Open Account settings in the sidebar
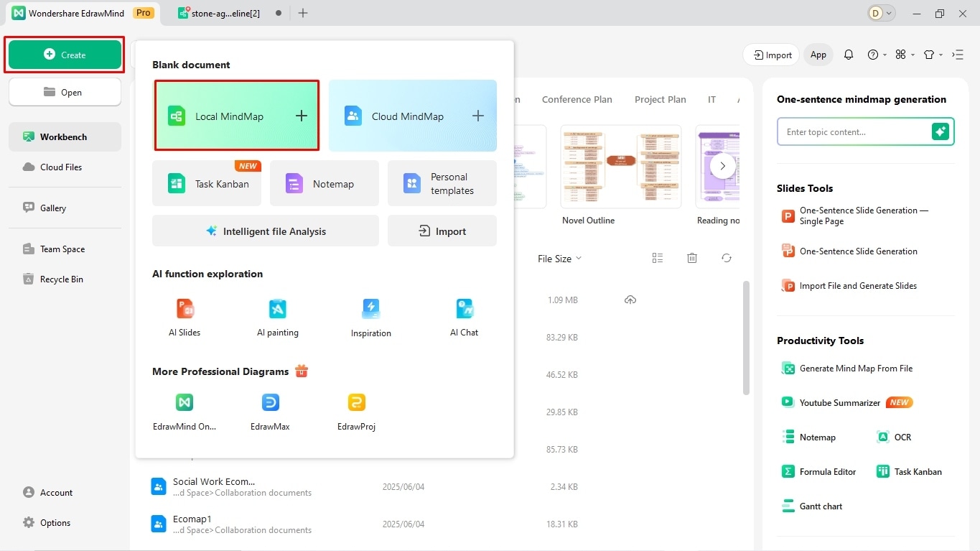Screen dimensions: 980x551 tap(48, 492)
